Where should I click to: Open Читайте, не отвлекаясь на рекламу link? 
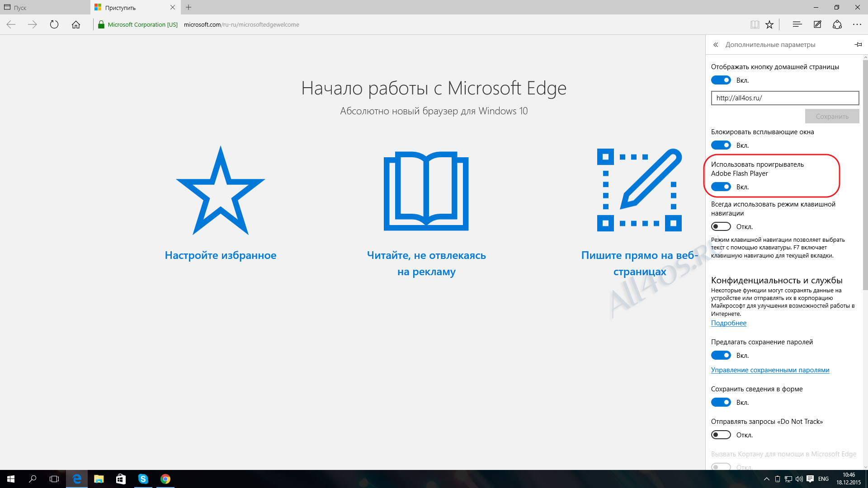[426, 263]
